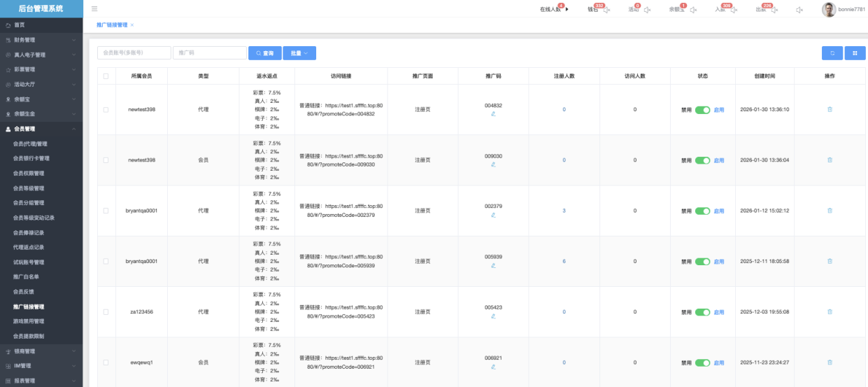Edit promo code 002379 with the pencil icon
Screen dimensions: 868x387
pos(493,215)
